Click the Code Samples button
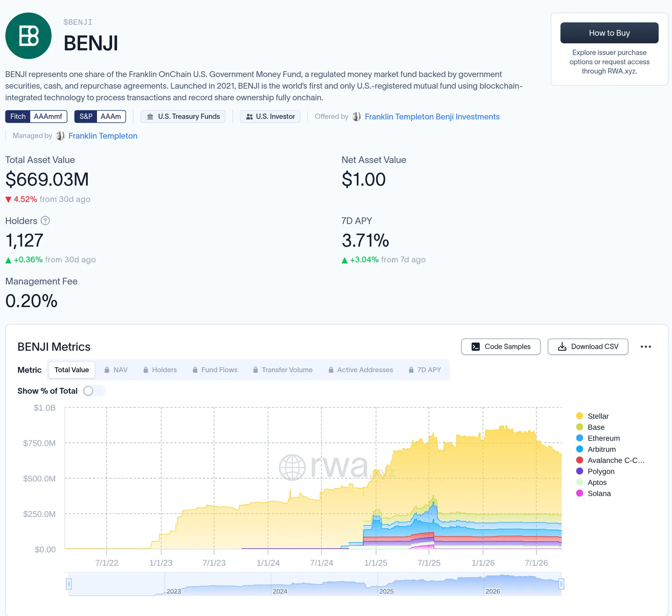 click(501, 347)
